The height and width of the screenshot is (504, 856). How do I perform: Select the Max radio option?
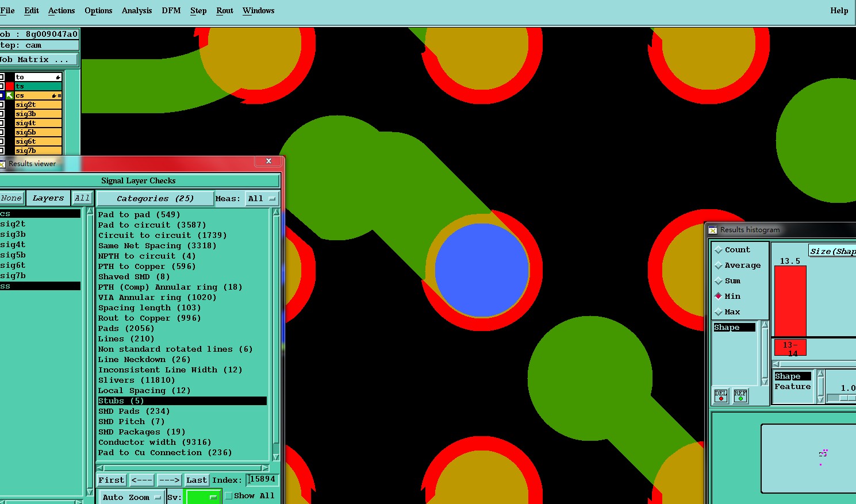click(718, 311)
